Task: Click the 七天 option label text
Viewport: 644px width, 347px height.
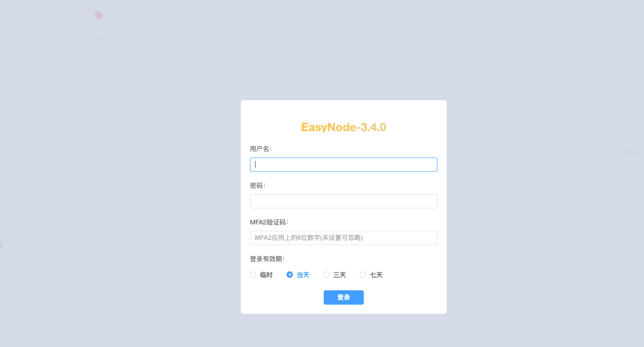Action: [x=376, y=275]
